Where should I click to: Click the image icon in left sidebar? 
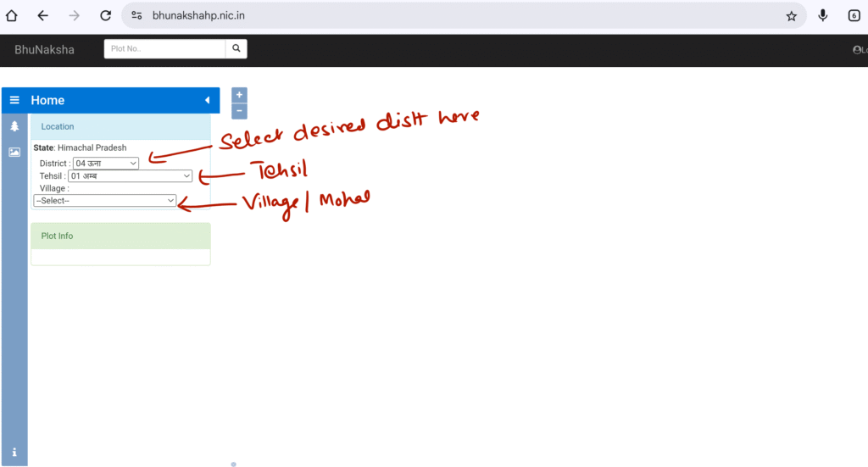[x=14, y=153]
